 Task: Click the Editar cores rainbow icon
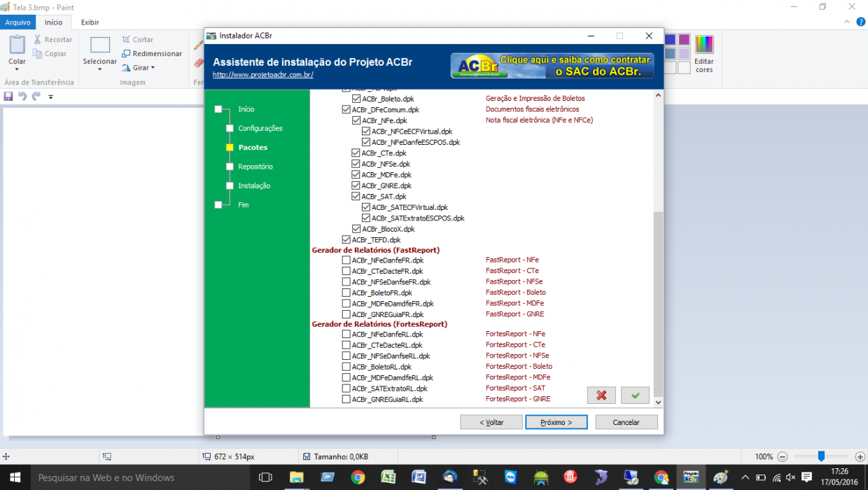tap(704, 44)
